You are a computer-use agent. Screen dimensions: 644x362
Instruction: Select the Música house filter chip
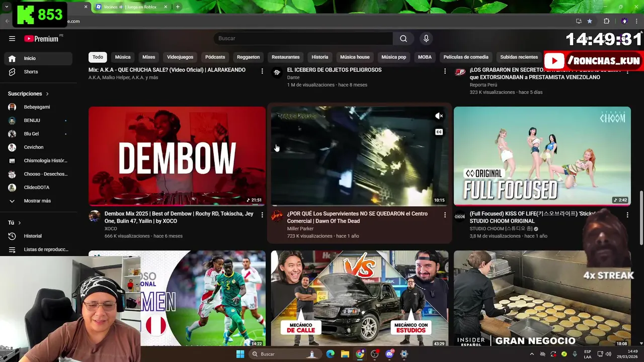click(x=355, y=57)
